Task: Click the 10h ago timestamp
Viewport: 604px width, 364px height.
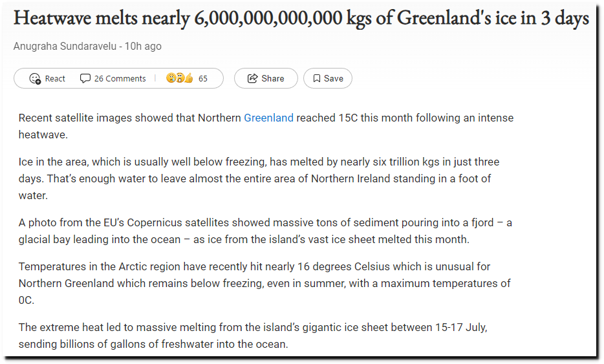Action: point(143,46)
